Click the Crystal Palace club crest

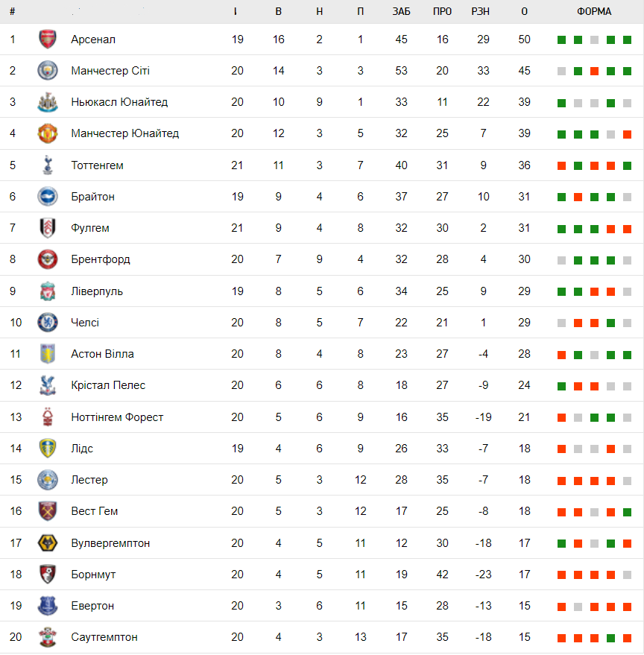(47, 385)
